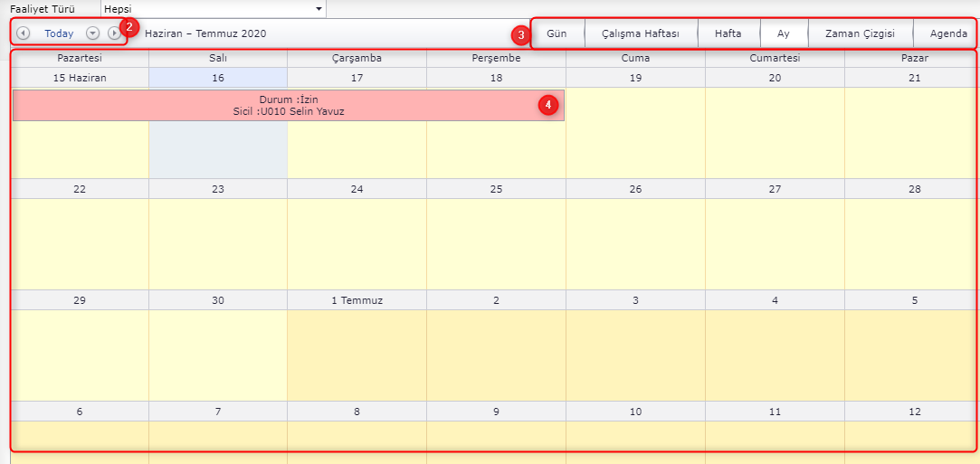Select day 29 header

pyautogui.click(x=80, y=299)
